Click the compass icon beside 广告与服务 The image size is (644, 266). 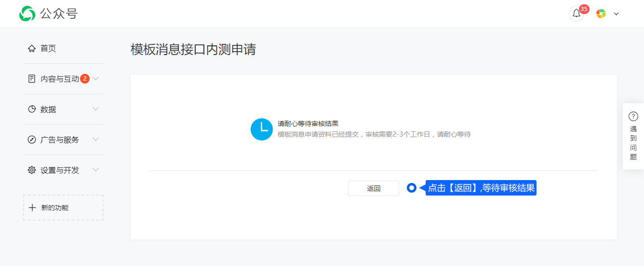[32, 140]
